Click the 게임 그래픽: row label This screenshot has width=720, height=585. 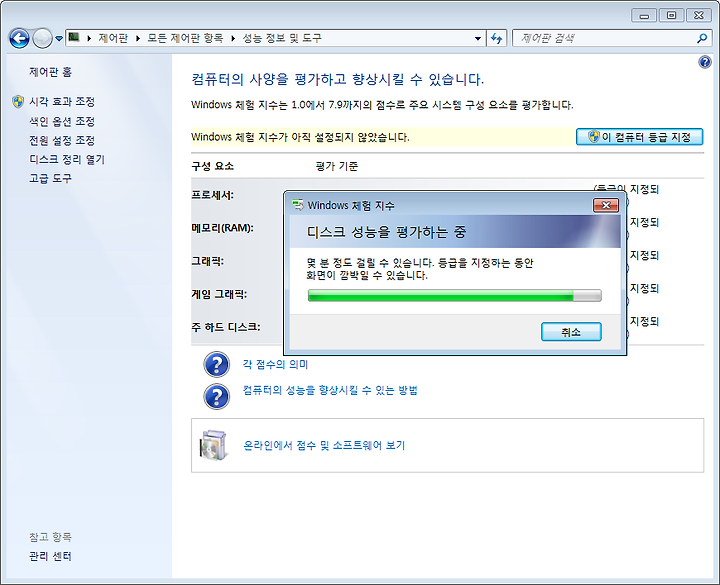(219, 294)
